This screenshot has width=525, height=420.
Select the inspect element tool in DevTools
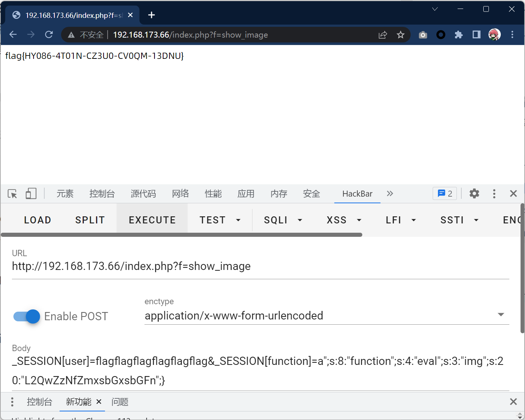coord(12,194)
